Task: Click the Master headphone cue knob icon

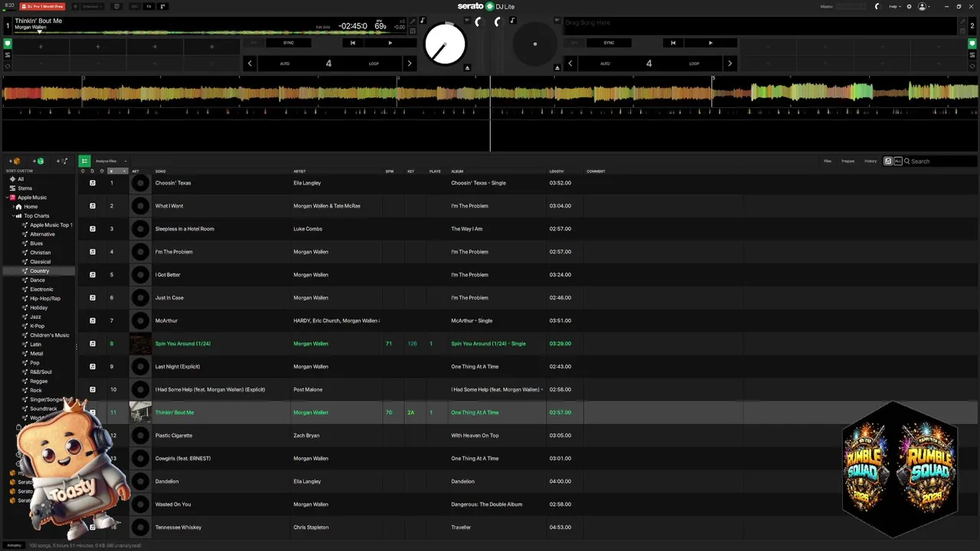Action: 878,7
